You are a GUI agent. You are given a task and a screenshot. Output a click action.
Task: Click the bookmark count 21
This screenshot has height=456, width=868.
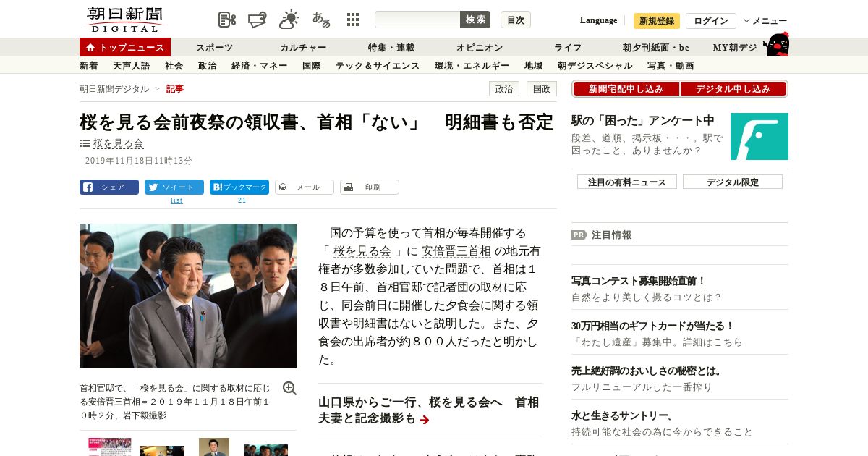(x=242, y=200)
